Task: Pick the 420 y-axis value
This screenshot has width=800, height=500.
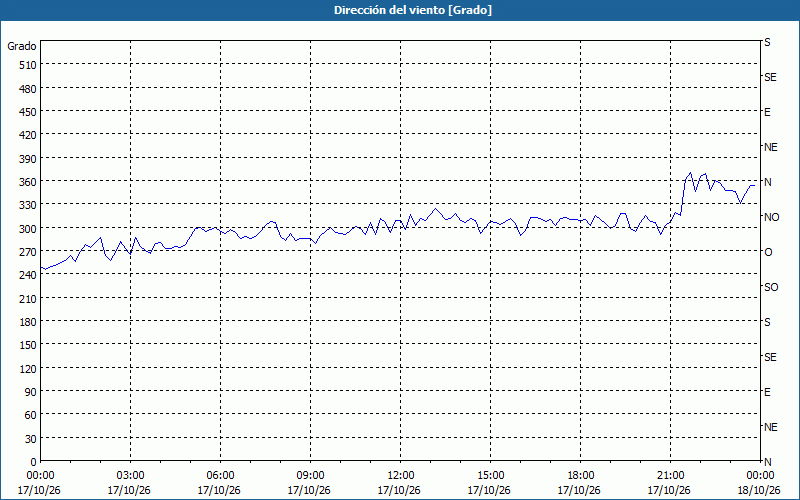Action: pyautogui.click(x=28, y=135)
